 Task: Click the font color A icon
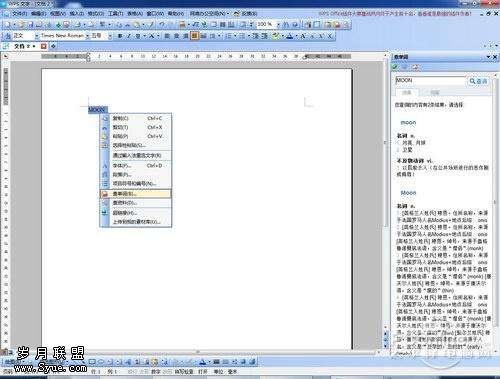289,36
